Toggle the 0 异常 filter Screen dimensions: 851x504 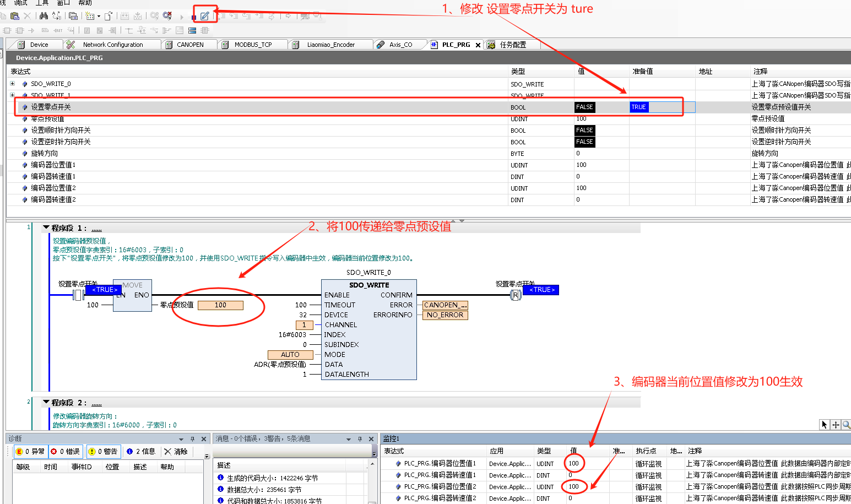[x=31, y=451]
